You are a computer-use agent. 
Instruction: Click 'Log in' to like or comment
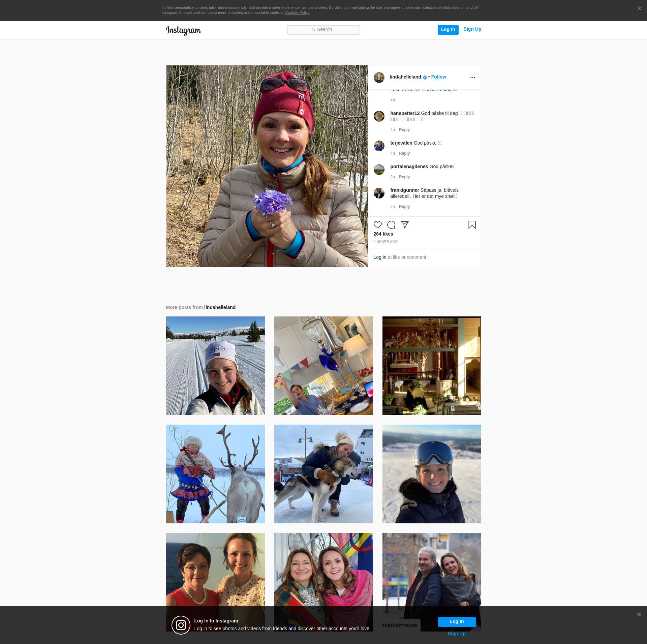point(380,257)
